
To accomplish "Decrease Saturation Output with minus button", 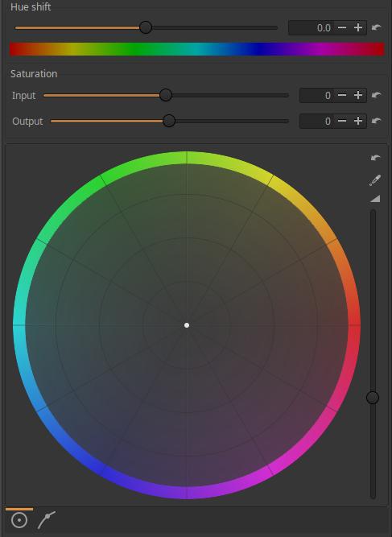I will pos(342,121).
